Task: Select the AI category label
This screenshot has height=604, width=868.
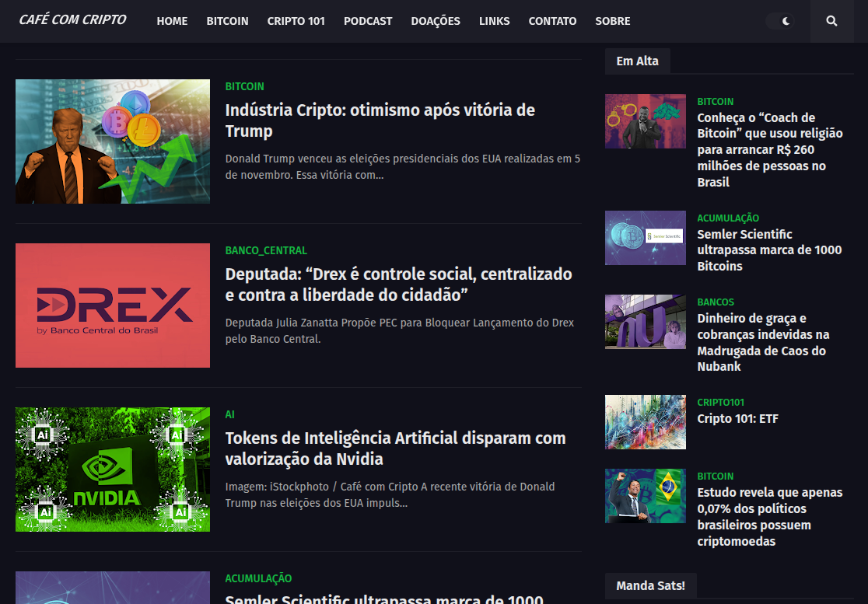Action: [229, 414]
